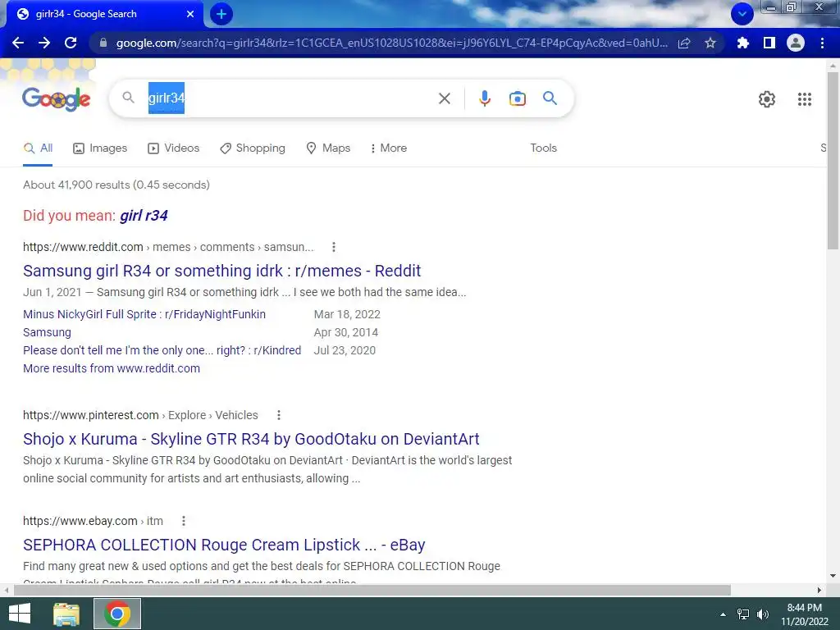Click scroll down arrow on vertical scrollbar

click(x=833, y=577)
